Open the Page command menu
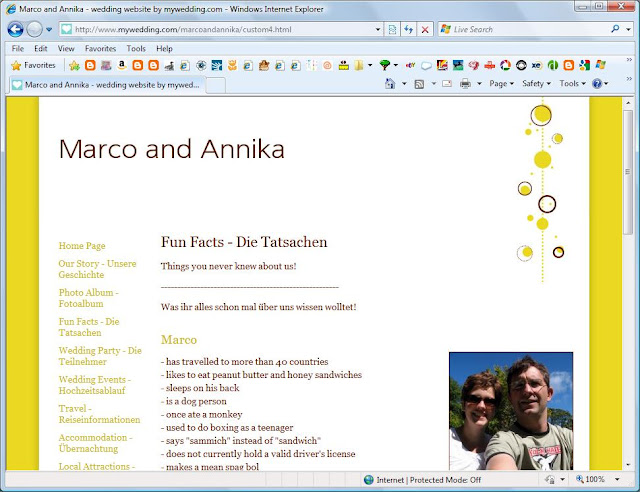640x492 pixels. pyautogui.click(x=501, y=84)
